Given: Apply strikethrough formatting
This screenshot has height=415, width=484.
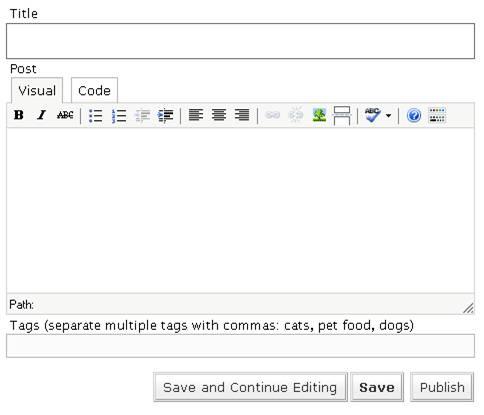Looking at the screenshot, I should tap(65, 115).
